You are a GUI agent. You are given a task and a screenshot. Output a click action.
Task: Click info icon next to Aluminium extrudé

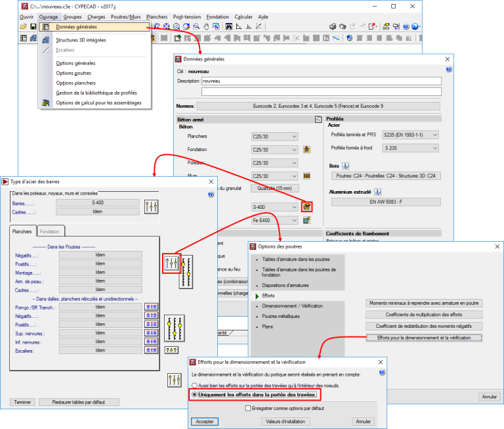pyautogui.click(x=378, y=192)
